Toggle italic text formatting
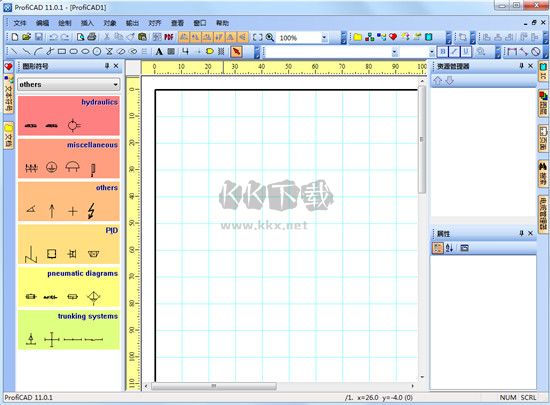The image size is (550, 405). [x=454, y=52]
